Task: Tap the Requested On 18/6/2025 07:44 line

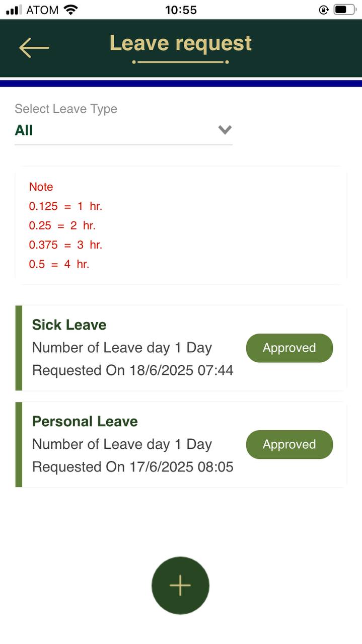Action: [133, 370]
